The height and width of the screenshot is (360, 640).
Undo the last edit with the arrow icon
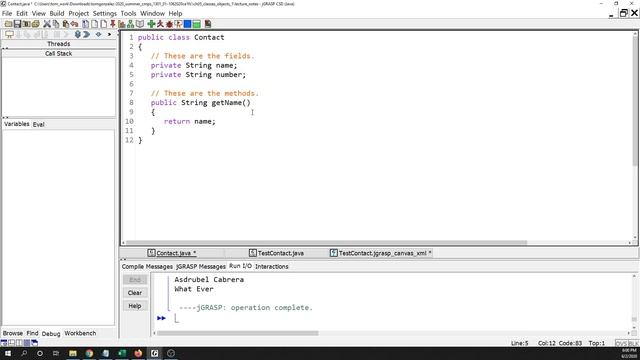click(74, 24)
